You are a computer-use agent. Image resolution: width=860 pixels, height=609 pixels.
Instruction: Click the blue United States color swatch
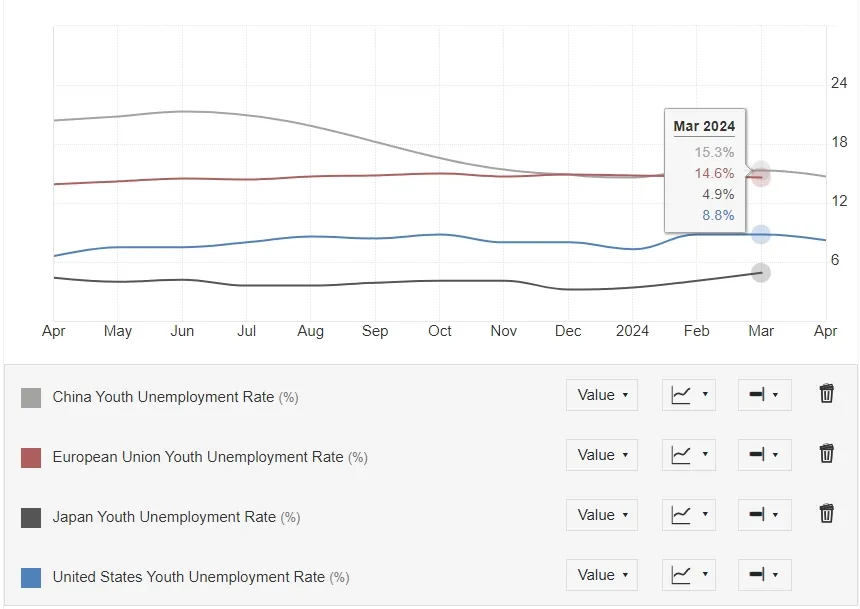(31, 578)
